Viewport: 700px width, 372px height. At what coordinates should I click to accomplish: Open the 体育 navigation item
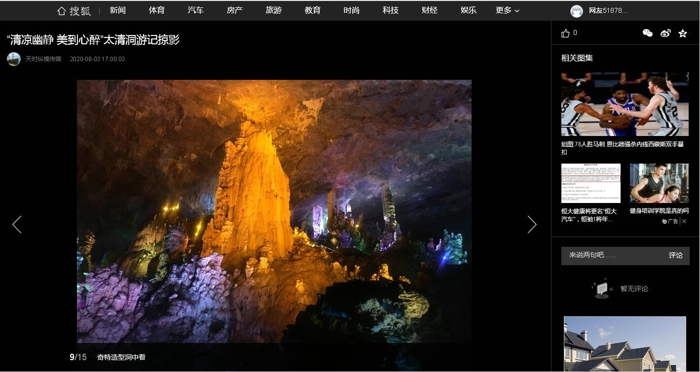tap(157, 11)
